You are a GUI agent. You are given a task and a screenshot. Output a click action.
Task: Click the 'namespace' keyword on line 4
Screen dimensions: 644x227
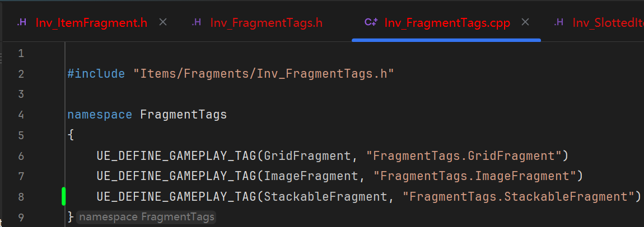[x=100, y=115]
